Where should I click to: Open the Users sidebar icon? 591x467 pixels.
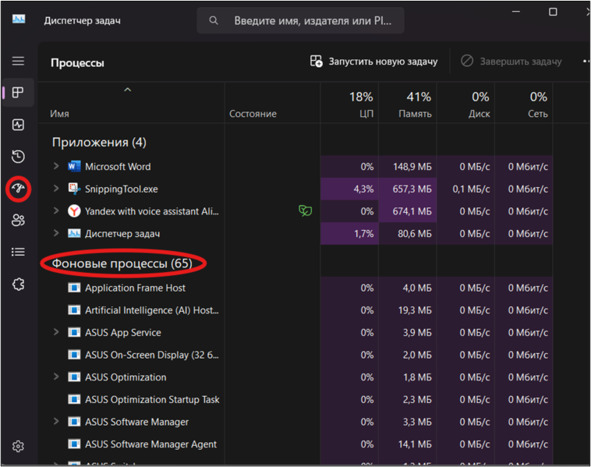point(18,220)
